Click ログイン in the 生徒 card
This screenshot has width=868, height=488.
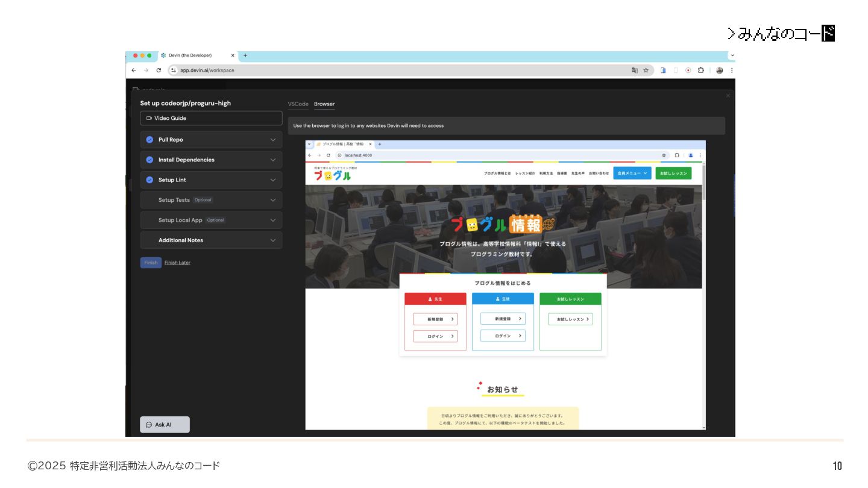coord(503,336)
